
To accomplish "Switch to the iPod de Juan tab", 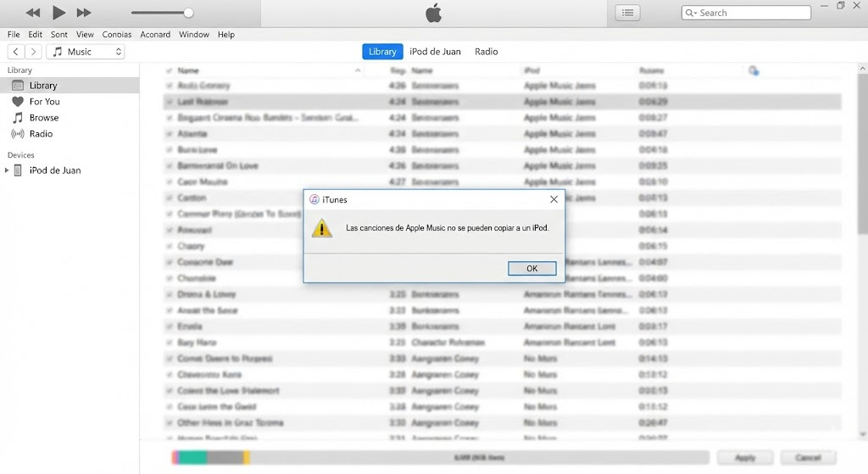I will (435, 52).
